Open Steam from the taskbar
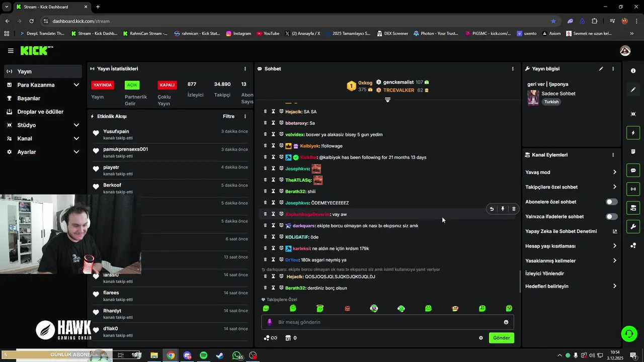644x362 pixels. pos(220,355)
